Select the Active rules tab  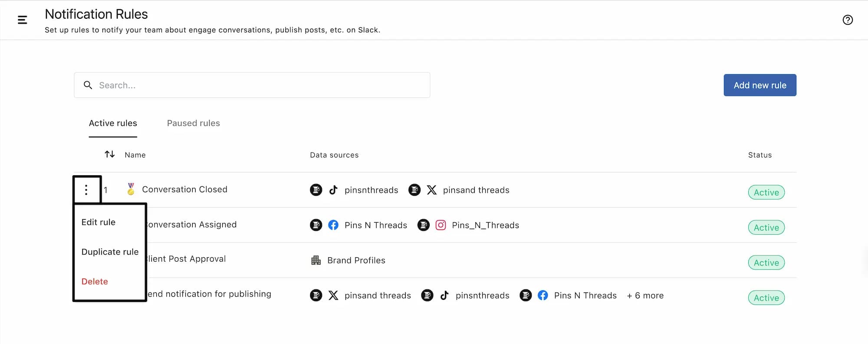[x=113, y=123]
